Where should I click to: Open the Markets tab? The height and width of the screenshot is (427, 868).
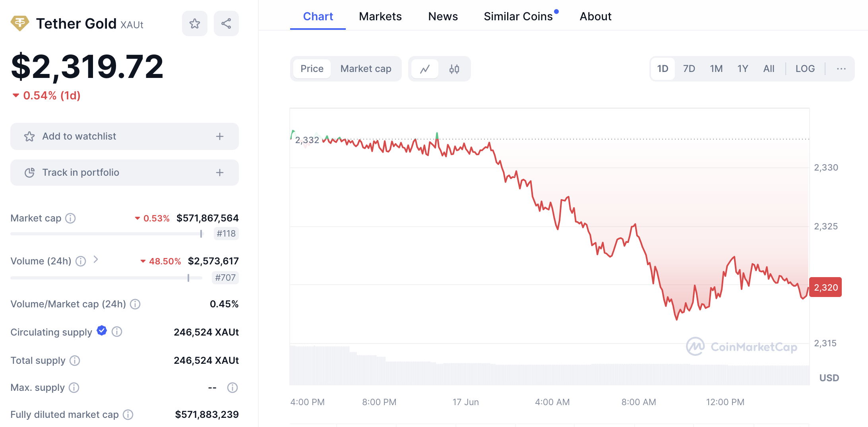click(380, 16)
